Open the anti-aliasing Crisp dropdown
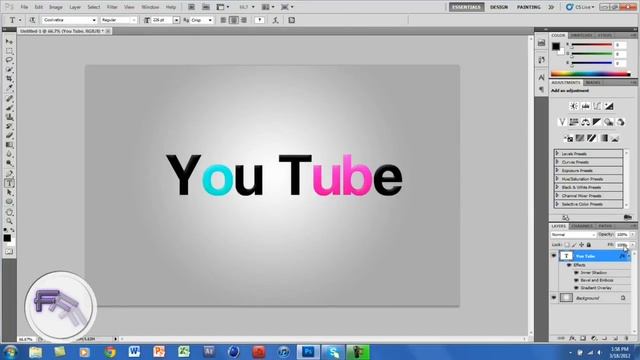Viewport: 640px width, 360px height. [210, 20]
